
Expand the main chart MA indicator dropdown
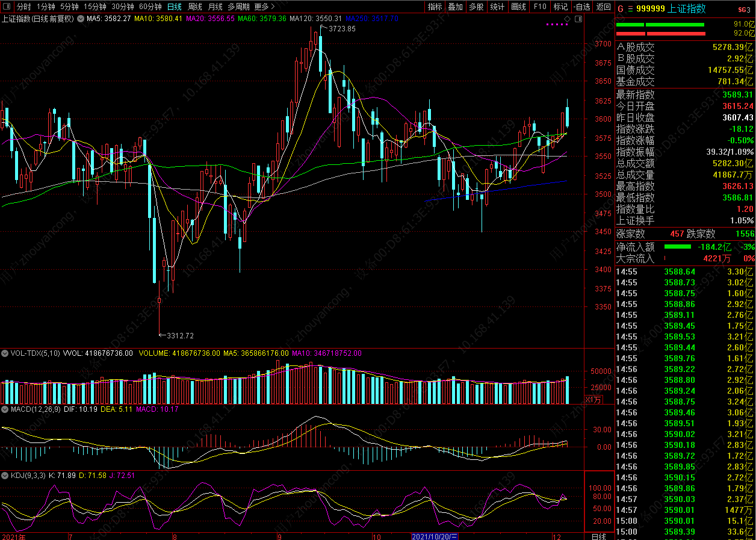pos(80,19)
